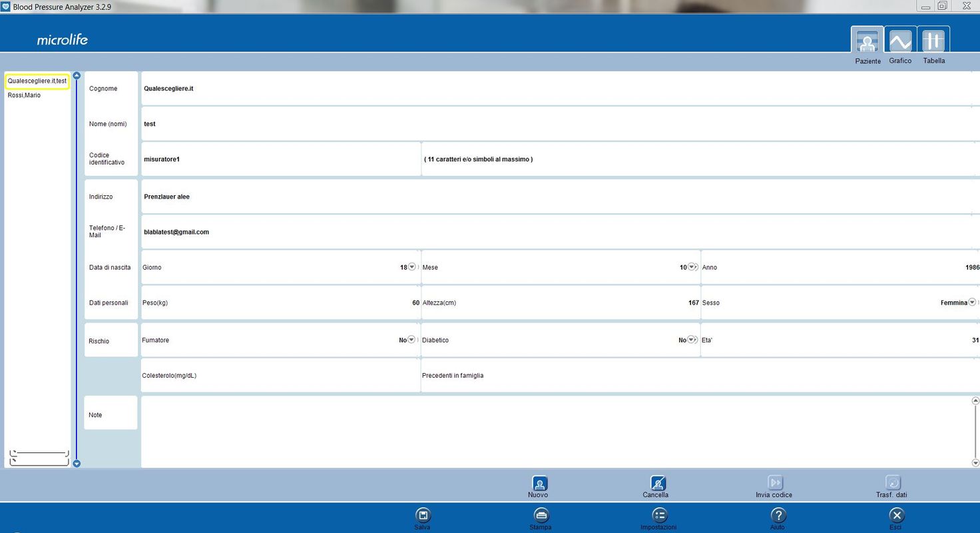This screenshot has height=533, width=980.
Task: Click the Invia codice icon
Action: pyautogui.click(x=775, y=484)
